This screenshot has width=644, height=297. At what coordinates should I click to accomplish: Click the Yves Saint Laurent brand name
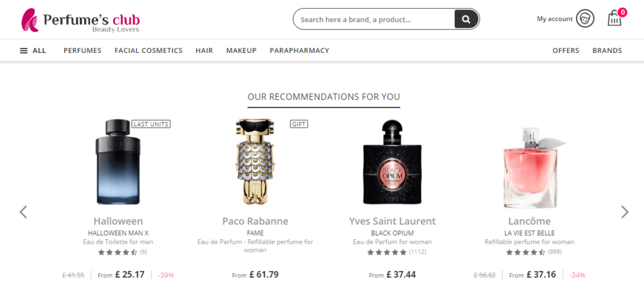392,221
